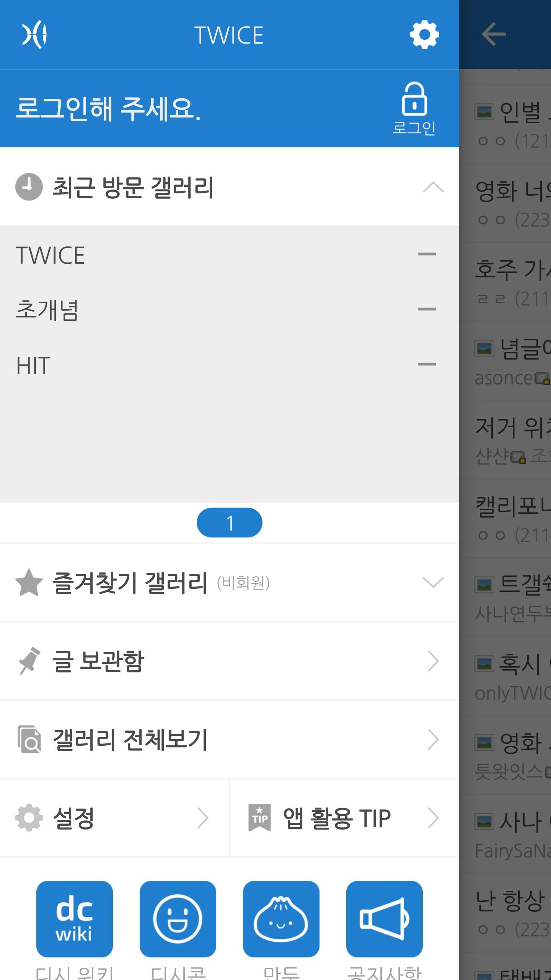551x980 pixels.
Task: Select page indicator 1
Action: pyautogui.click(x=230, y=523)
